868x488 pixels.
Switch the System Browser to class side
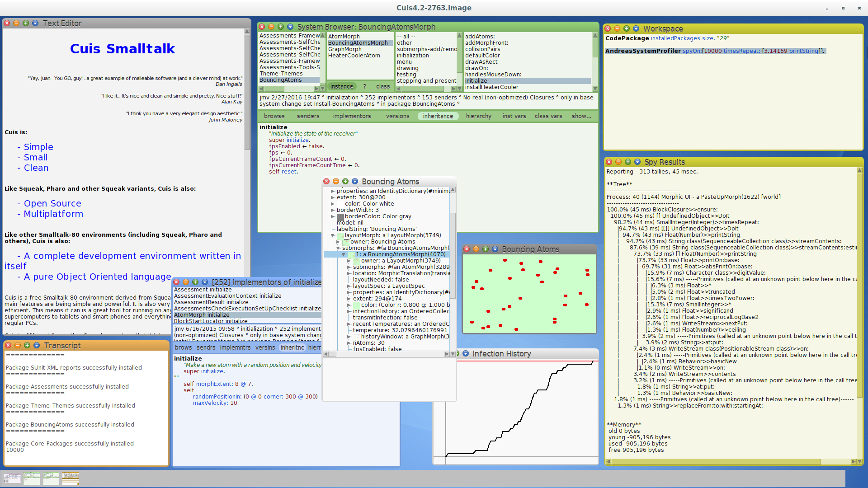tap(382, 86)
